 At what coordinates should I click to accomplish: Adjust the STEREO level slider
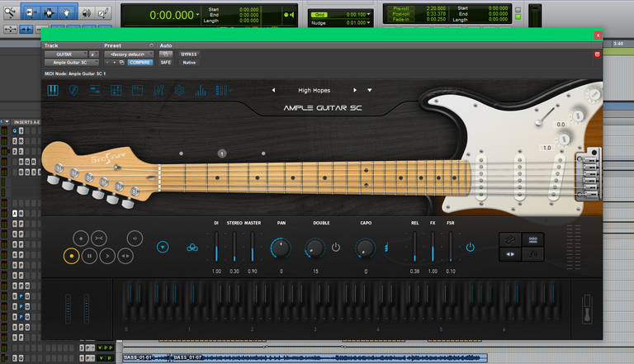tap(234, 247)
